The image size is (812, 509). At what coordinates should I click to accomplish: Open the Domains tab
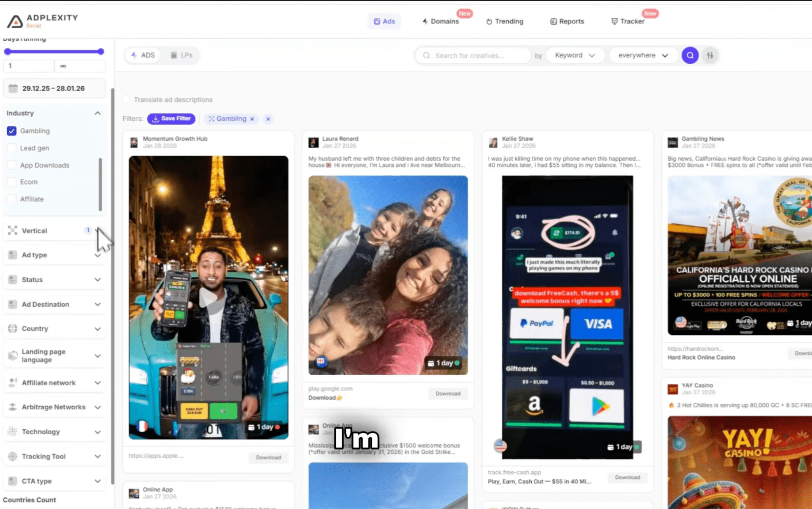pyautogui.click(x=440, y=21)
